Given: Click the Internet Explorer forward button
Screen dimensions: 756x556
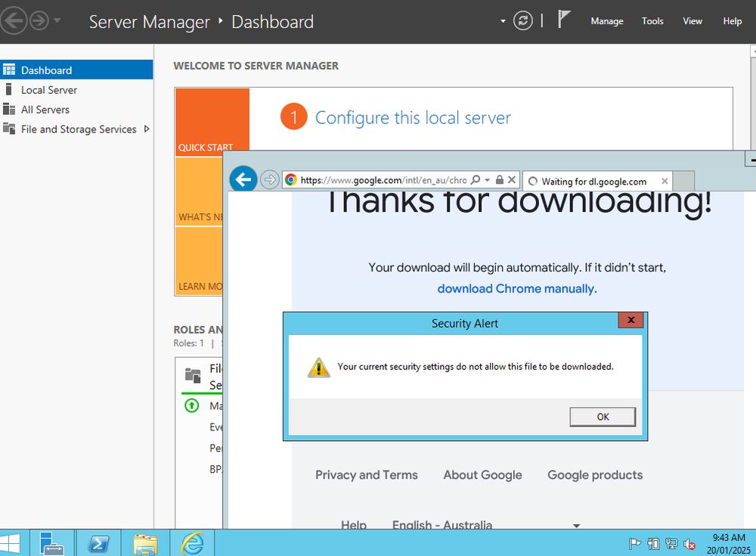Looking at the screenshot, I should [270, 180].
